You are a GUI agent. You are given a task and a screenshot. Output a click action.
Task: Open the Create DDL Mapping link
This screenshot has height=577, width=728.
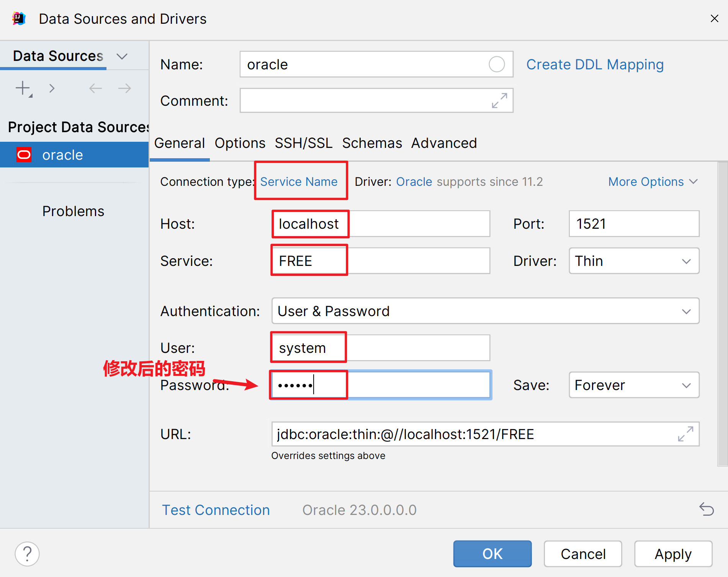[x=595, y=64]
